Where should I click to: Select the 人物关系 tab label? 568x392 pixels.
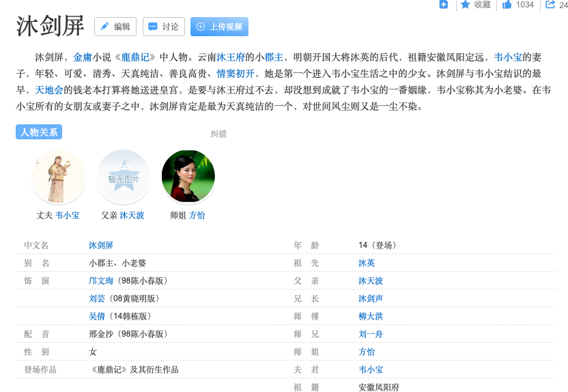pos(39,132)
